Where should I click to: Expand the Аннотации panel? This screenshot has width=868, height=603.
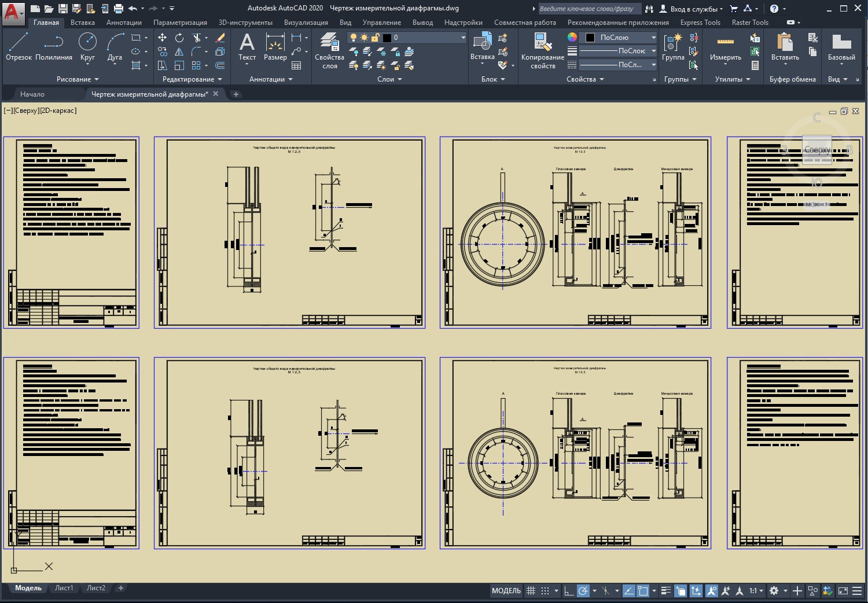pyautogui.click(x=271, y=79)
